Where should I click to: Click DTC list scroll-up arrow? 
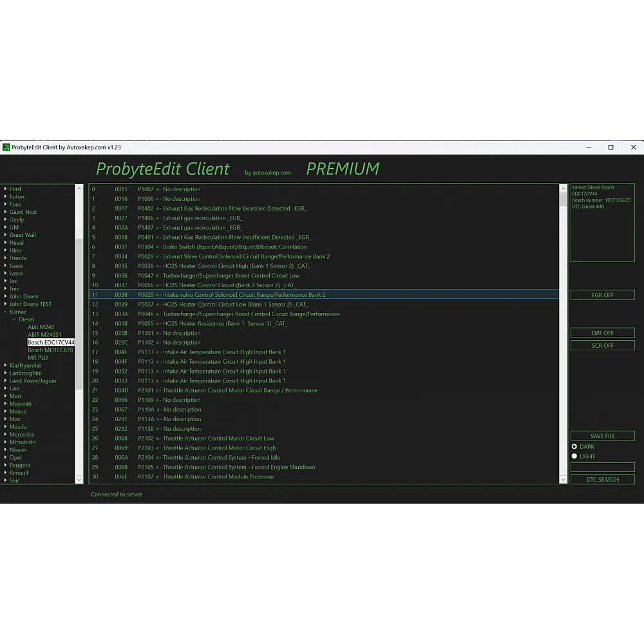(563, 189)
